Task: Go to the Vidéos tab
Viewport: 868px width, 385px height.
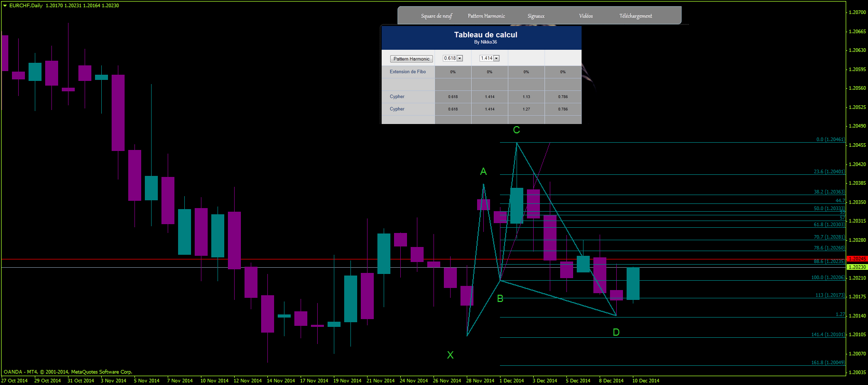Action: coord(586,16)
